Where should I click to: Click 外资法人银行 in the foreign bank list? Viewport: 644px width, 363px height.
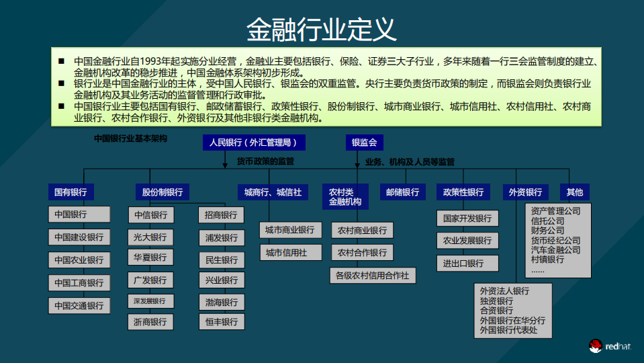504,291
